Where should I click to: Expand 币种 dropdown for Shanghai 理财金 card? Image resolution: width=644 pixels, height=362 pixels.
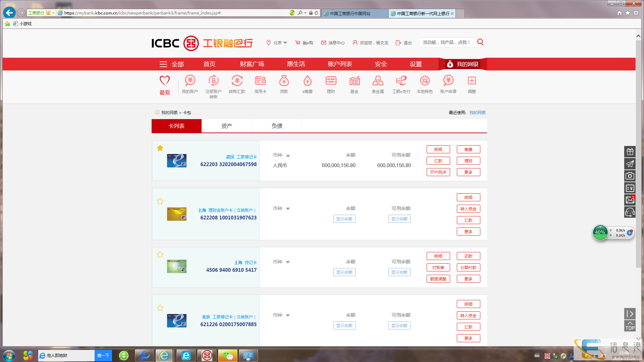pyautogui.click(x=288, y=209)
